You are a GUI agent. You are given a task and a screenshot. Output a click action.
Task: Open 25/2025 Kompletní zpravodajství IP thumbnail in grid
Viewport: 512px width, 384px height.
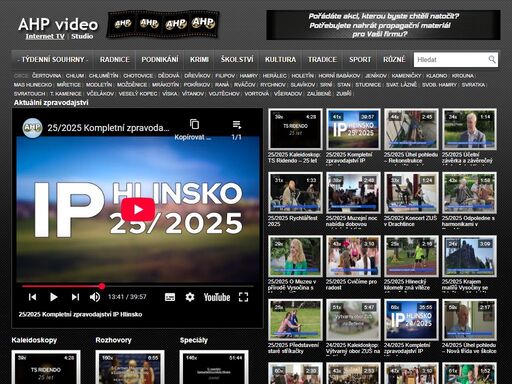click(353, 129)
